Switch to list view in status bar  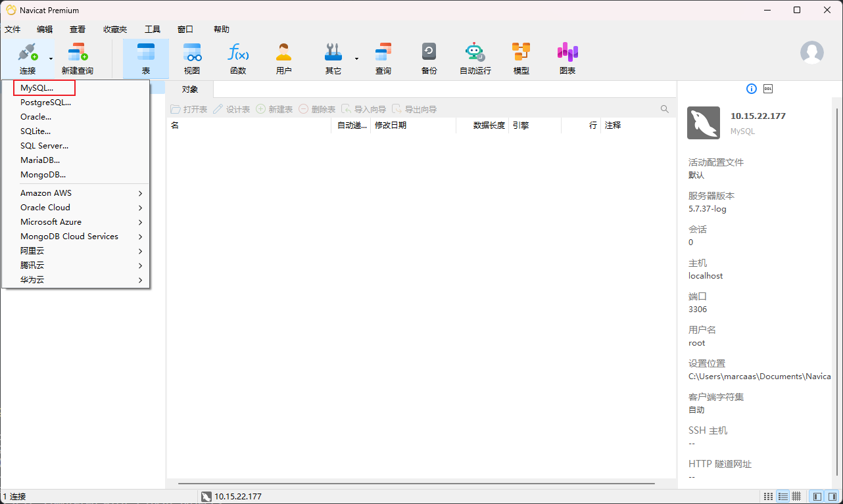(783, 496)
